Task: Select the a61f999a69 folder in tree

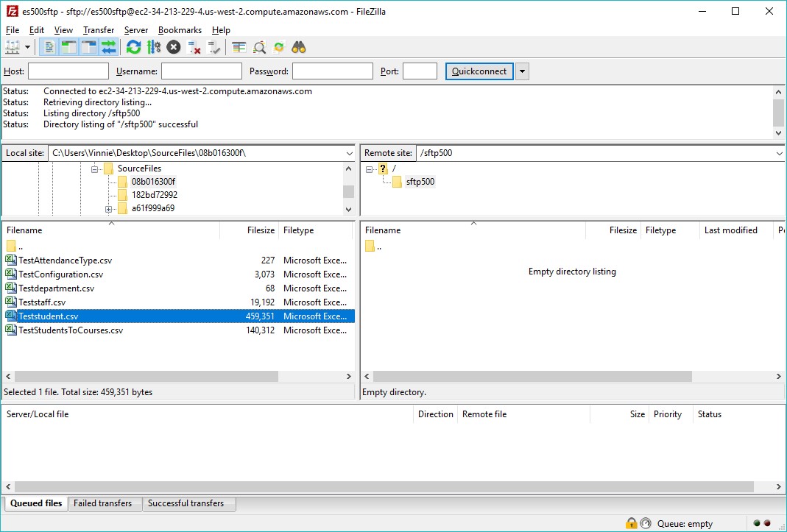Action: pyautogui.click(x=153, y=208)
